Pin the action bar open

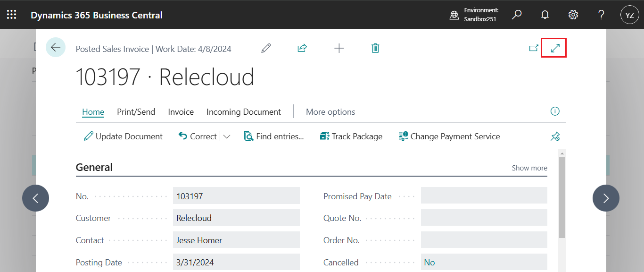(x=555, y=136)
